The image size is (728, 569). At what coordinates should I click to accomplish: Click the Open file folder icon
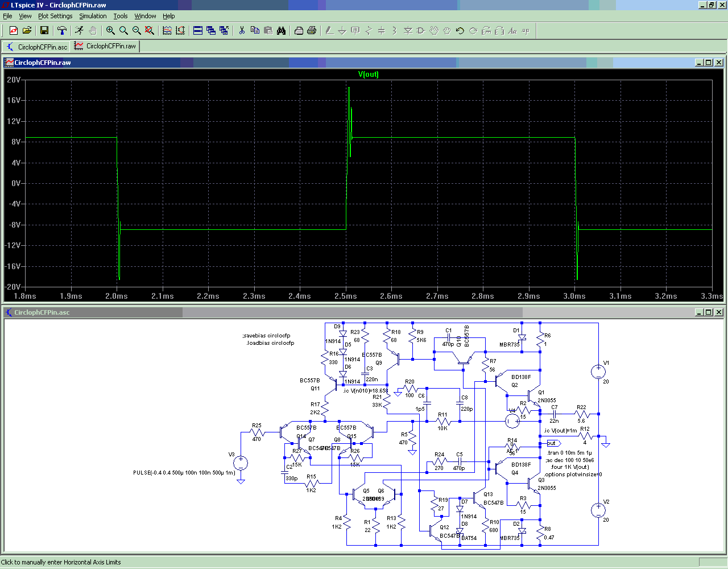click(27, 31)
